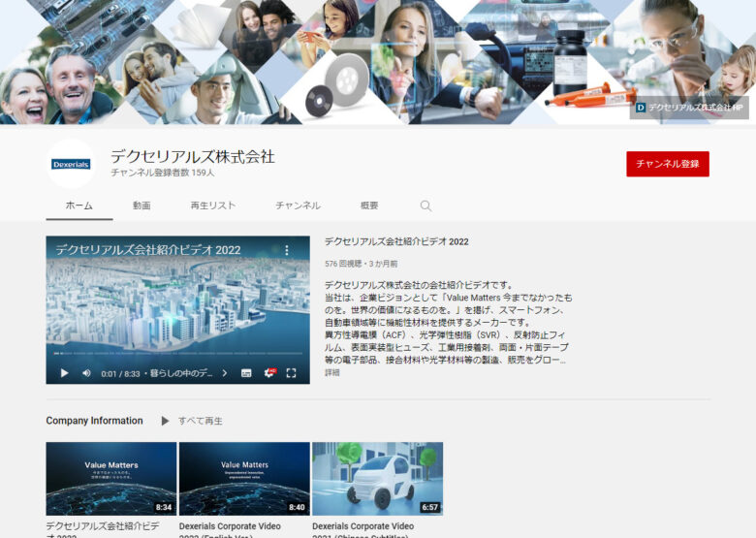
Task: Play the featured video with play button
Action: click(64, 373)
